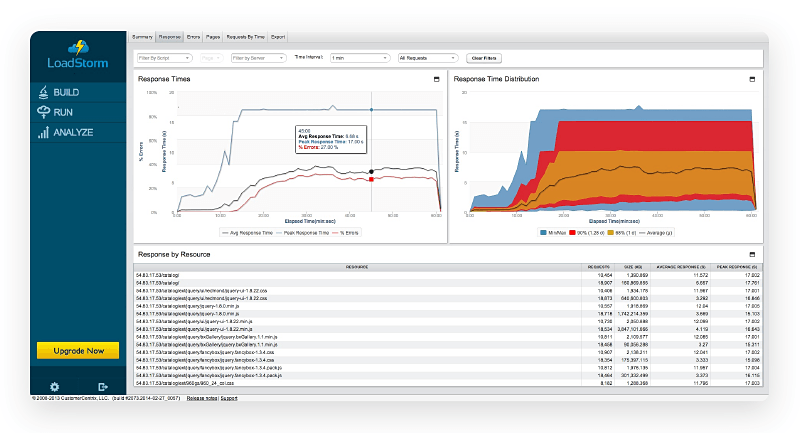
Task: Open Filter by Server dropdown
Action: click(x=258, y=58)
